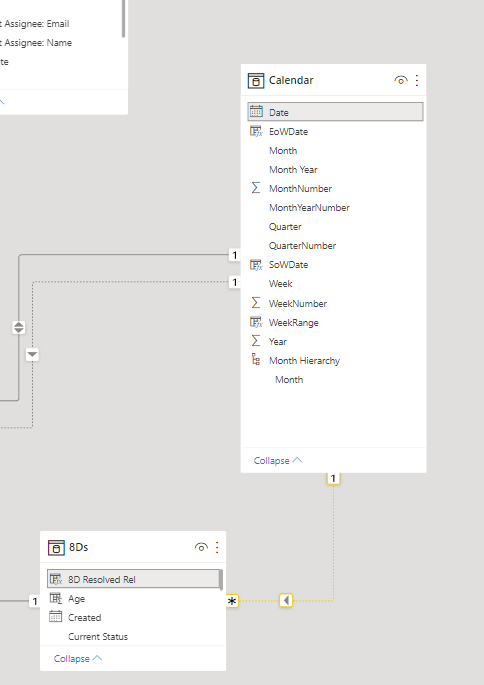Image resolution: width=484 pixels, height=685 pixels.
Task: Click the calendar icon beside Date field
Action: pos(256,112)
